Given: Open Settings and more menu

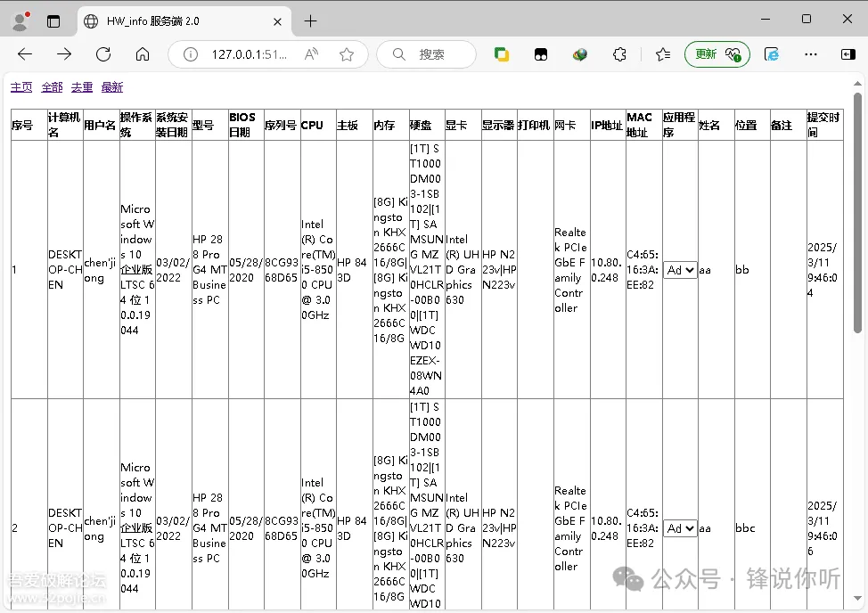Looking at the screenshot, I should 811,54.
